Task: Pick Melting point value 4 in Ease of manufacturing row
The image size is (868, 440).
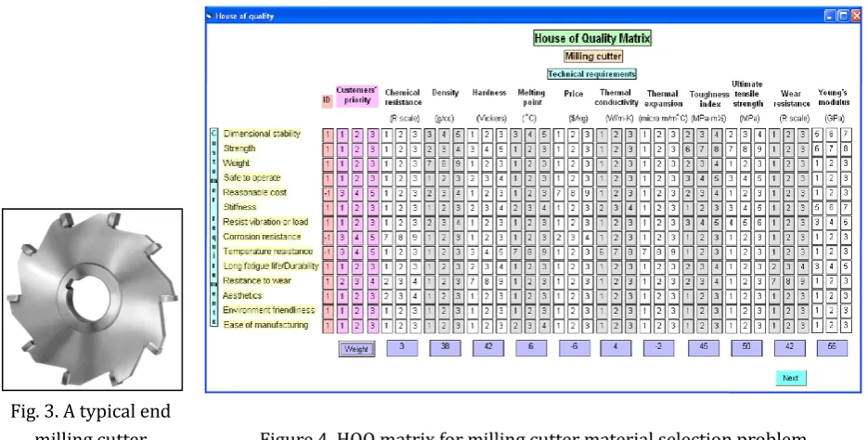Action: pyautogui.click(x=544, y=326)
